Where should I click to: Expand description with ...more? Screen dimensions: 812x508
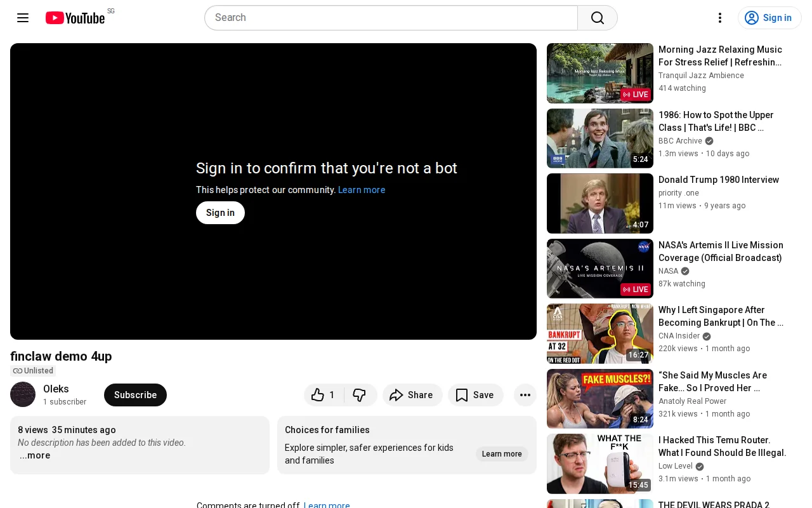point(34,455)
